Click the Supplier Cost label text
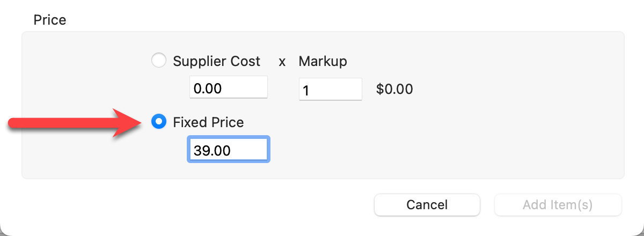 [216, 61]
